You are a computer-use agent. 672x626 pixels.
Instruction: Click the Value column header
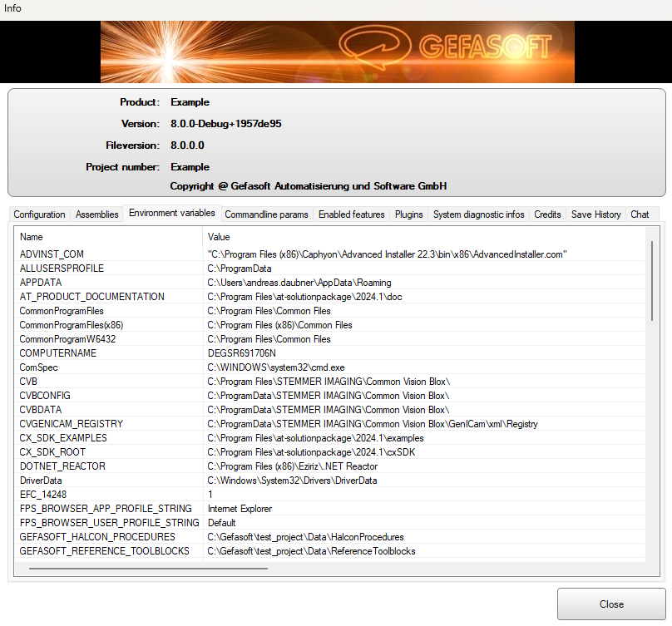423,237
